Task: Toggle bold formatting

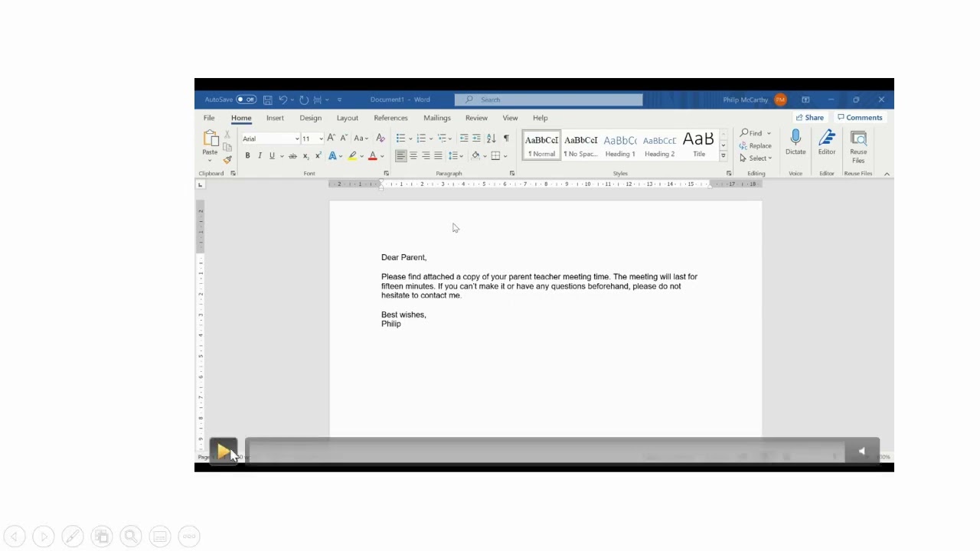Action: click(247, 156)
